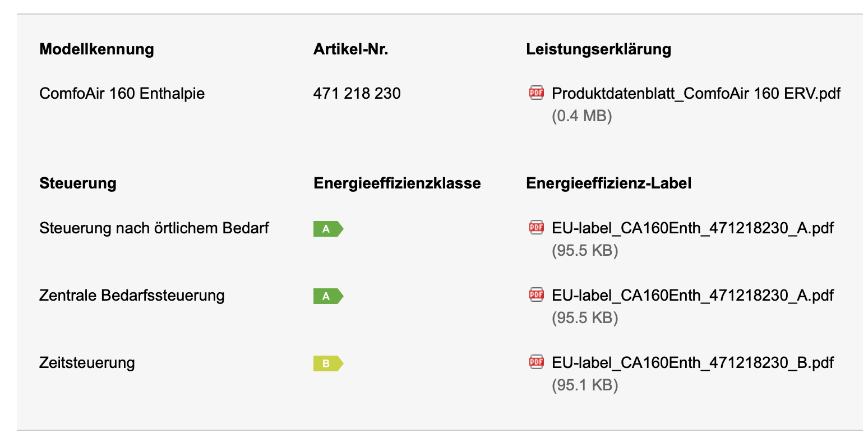The height and width of the screenshot is (442, 868).
Task: Click green A energy badge for Zentrale Bedarfssteuerung
Action: tap(328, 296)
